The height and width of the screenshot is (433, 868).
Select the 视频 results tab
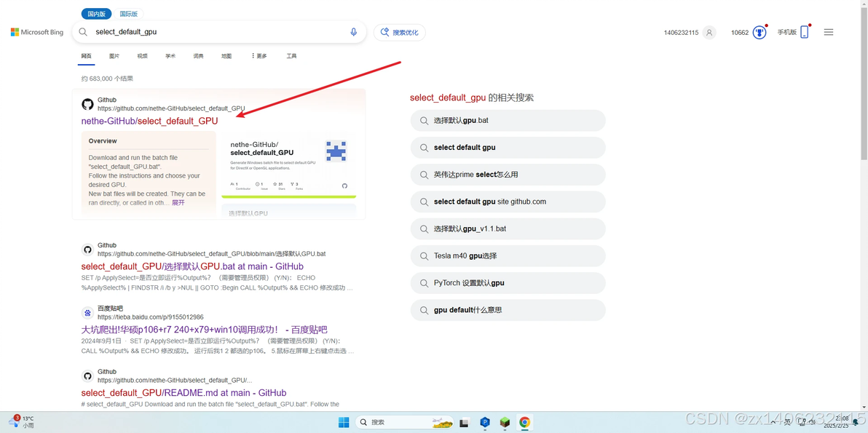click(x=142, y=57)
